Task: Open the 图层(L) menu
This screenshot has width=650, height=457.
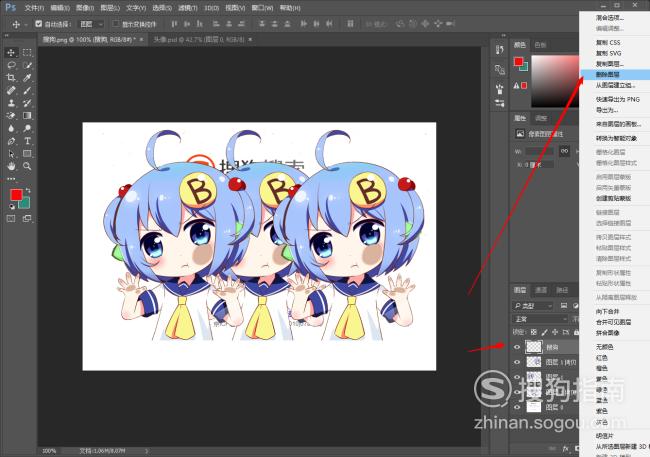Action: coord(110,7)
